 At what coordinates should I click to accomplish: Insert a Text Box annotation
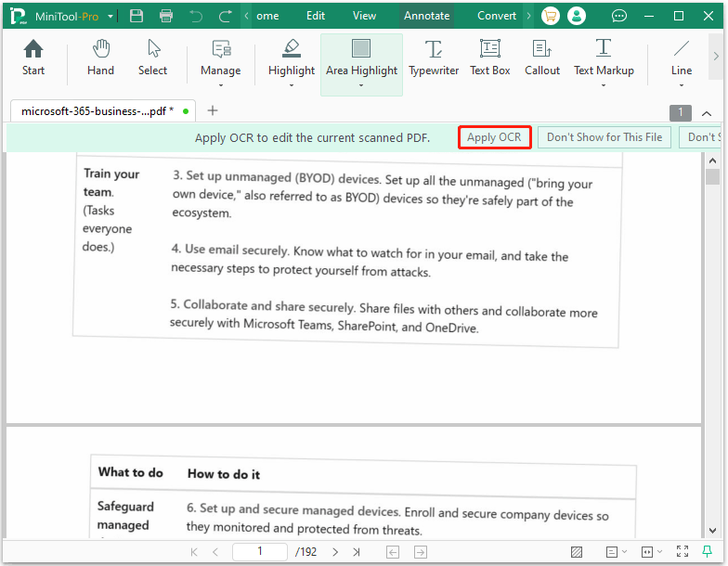tap(490, 58)
